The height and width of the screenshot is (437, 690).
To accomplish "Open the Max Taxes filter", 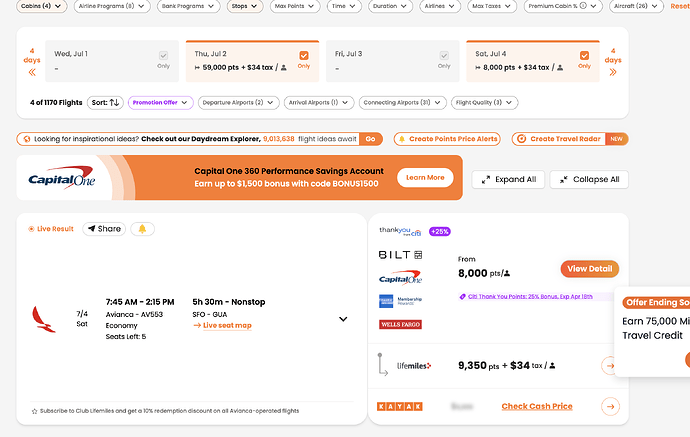I will click(492, 6).
